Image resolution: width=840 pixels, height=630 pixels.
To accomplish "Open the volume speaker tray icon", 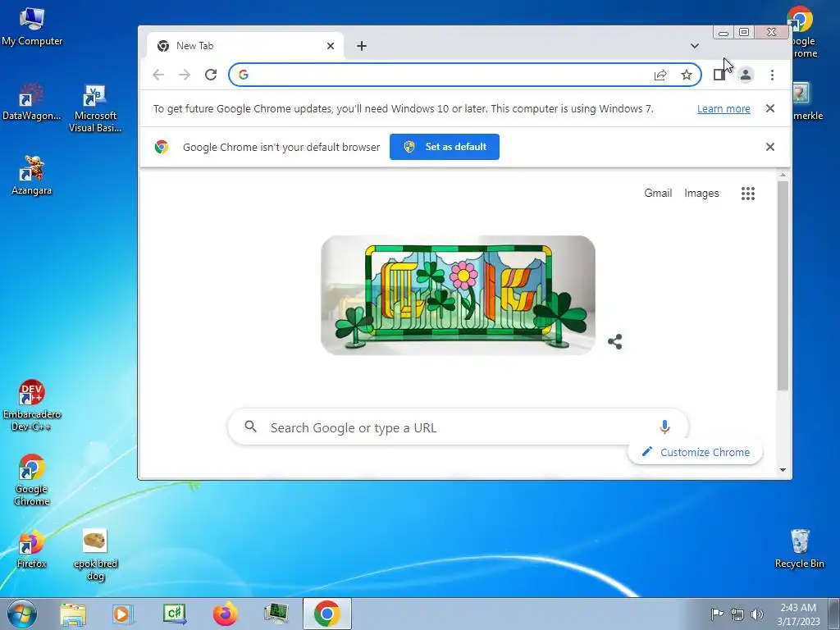I will [x=757, y=614].
